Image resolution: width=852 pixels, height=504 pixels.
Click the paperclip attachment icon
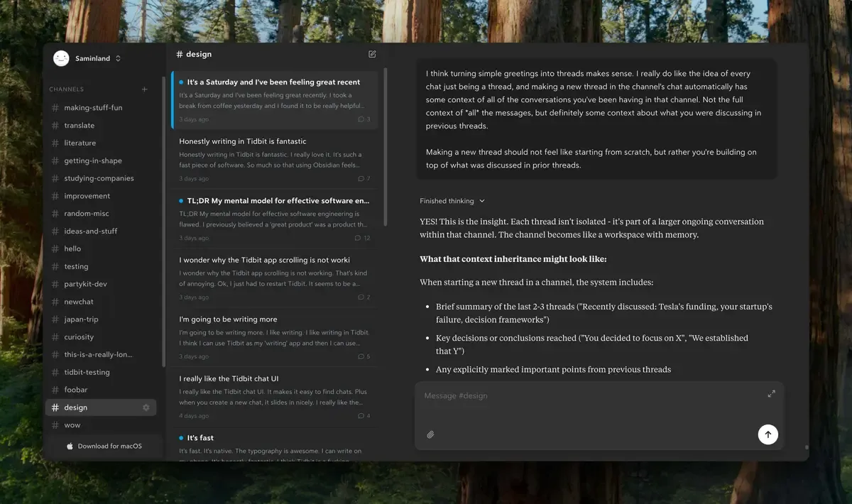click(430, 434)
